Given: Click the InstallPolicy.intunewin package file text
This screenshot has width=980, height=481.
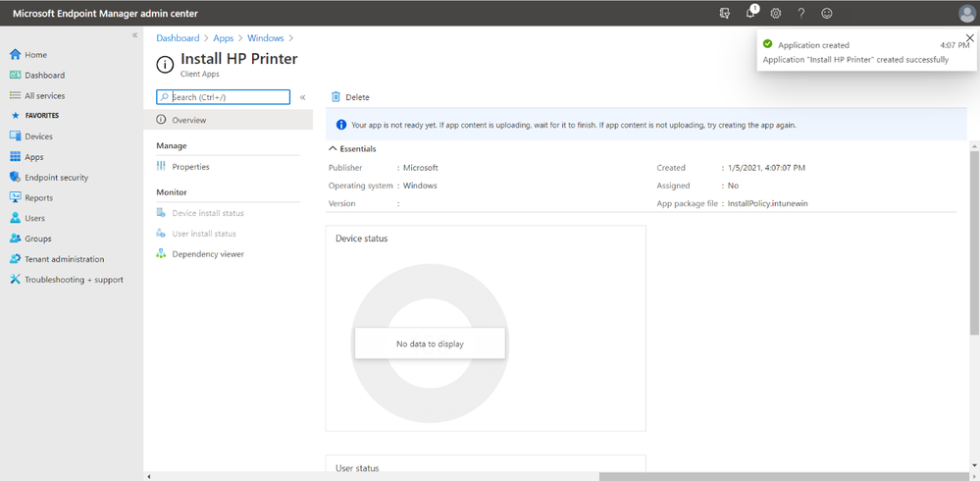Looking at the screenshot, I should tap(768, 203).
